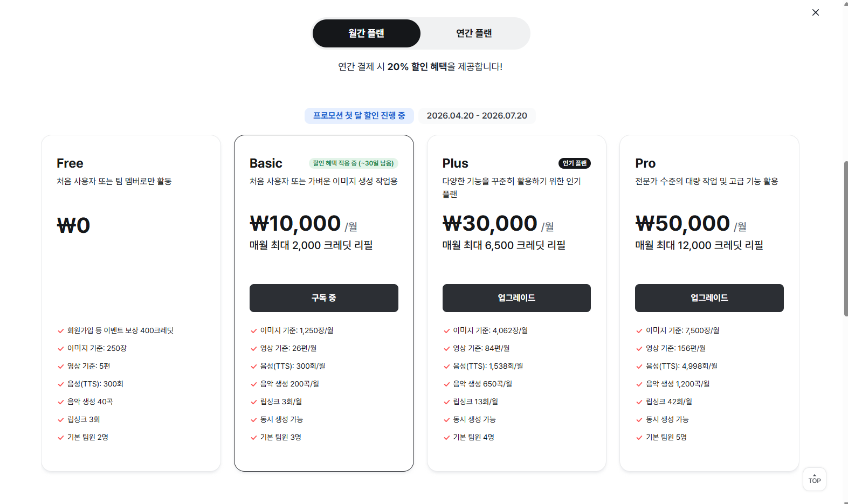
Task: Click the page's vertical scrollbar thumb
Action: coord(845,238)
